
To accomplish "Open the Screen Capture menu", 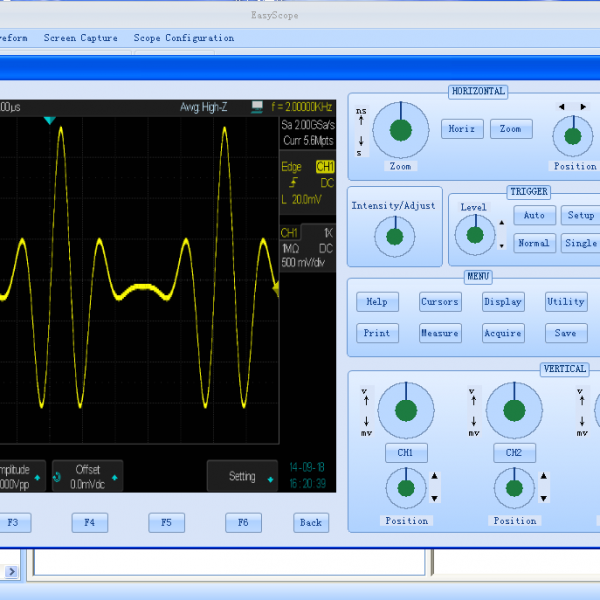I will click(80, 38).
